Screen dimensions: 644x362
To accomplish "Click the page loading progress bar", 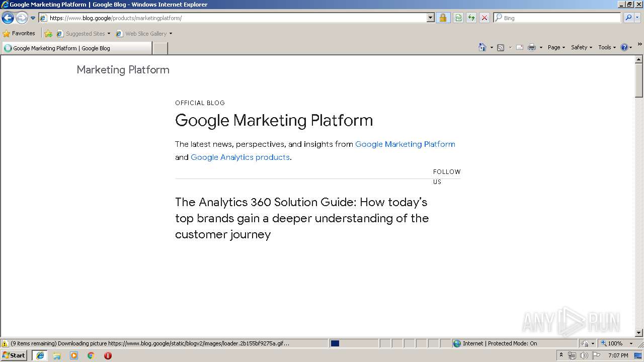I will coord(354,343).
